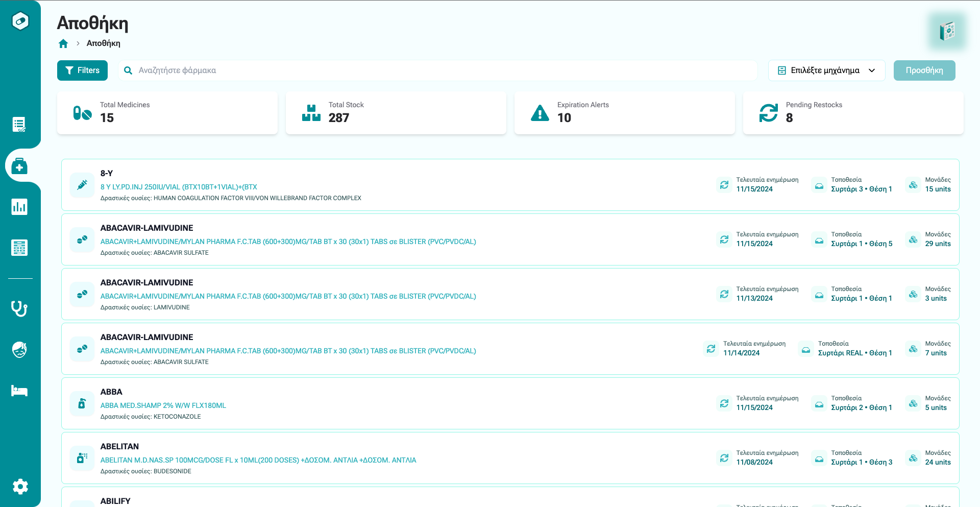The width and height of the screenshot is (980, 507).
Task: Click drawer icon in Συρτάρι REAL row
Action: (x=806, y=349)
